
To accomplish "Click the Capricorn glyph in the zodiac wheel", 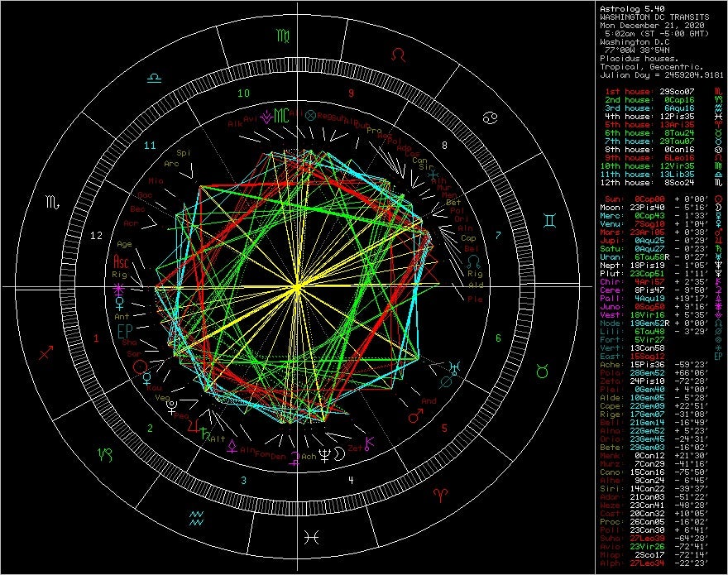I will point(105,455).
